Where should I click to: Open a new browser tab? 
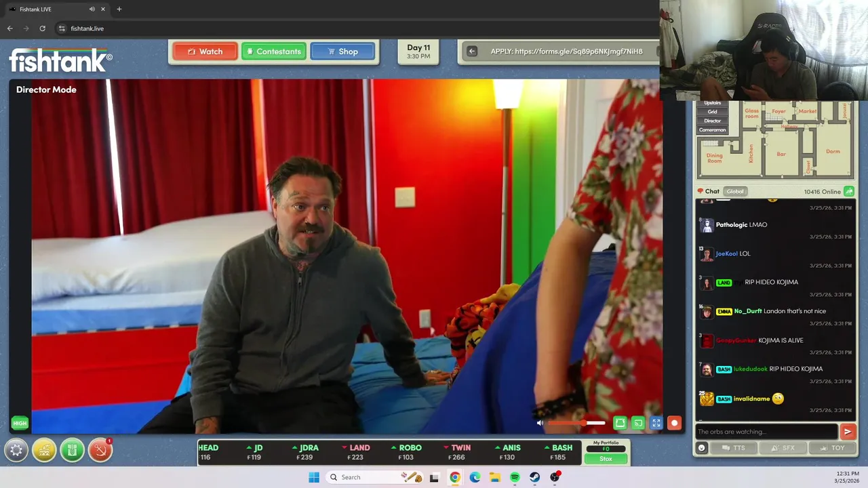tap(119, 9)
